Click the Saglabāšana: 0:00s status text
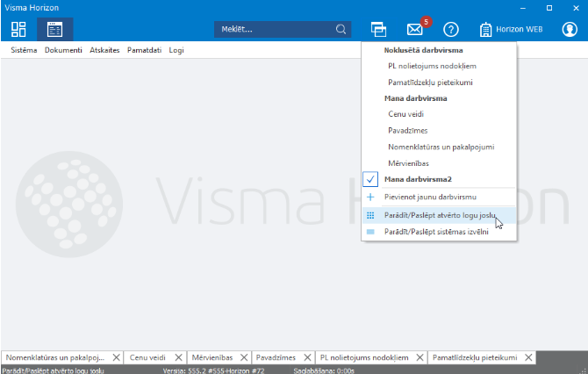Screen dimensions: 588x374 (x=324, y=370)
